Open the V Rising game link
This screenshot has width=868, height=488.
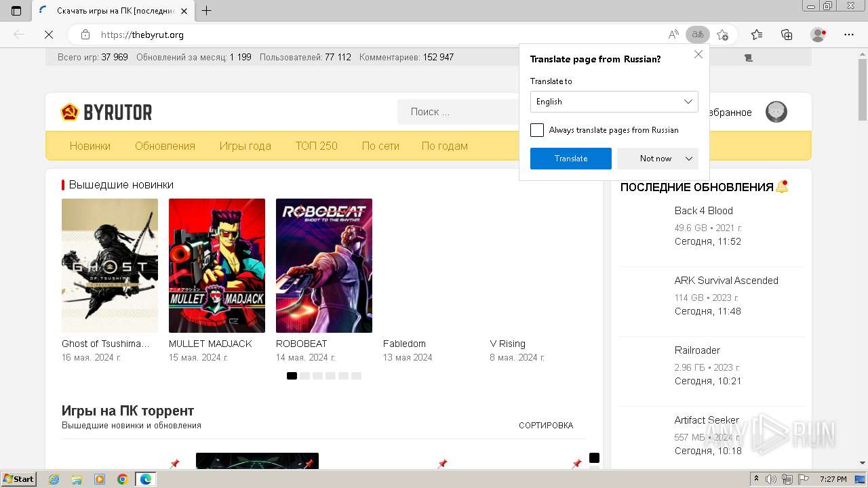coord(508,344)
